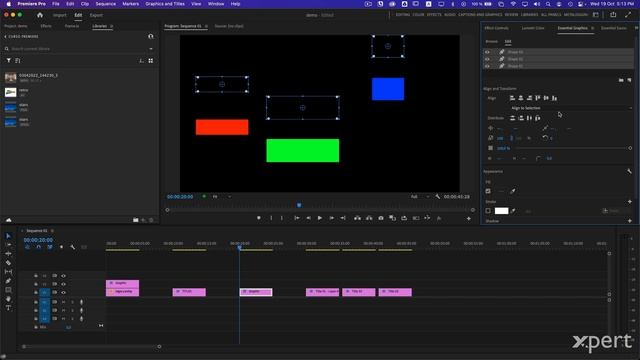
Task: Toggle top video track output eye
Action: pos(63,276)
